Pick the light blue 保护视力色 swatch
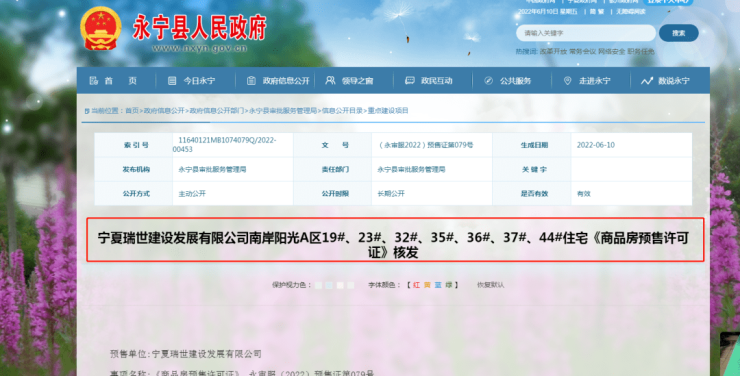The height and width of the screenshot is (376, 740). 329,285
